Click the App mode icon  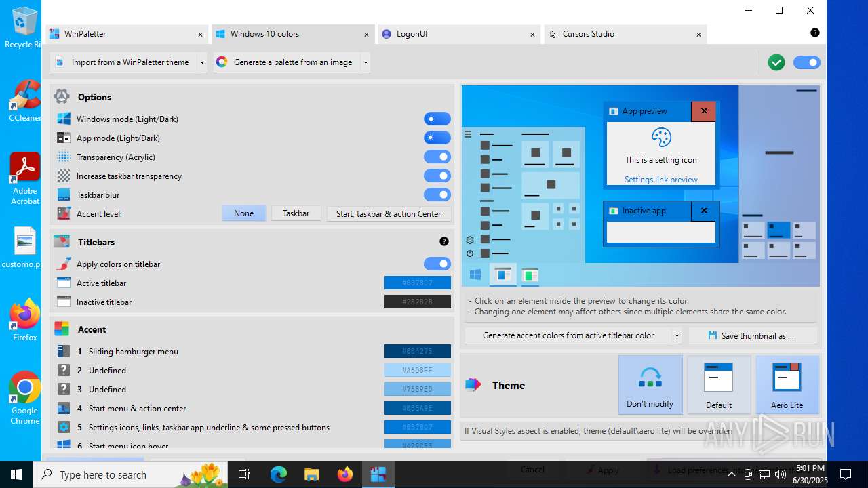coord(64,138)
